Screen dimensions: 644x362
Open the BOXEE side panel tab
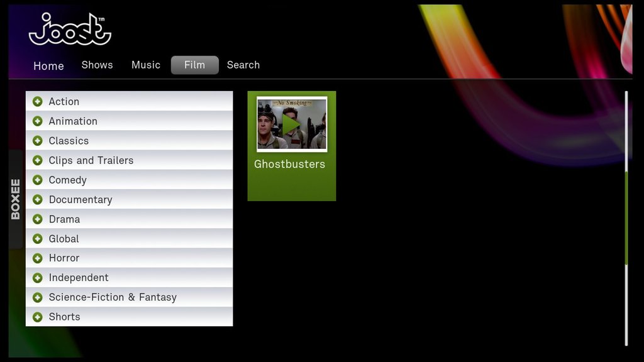pyautogui.click(x=16, y=199)
